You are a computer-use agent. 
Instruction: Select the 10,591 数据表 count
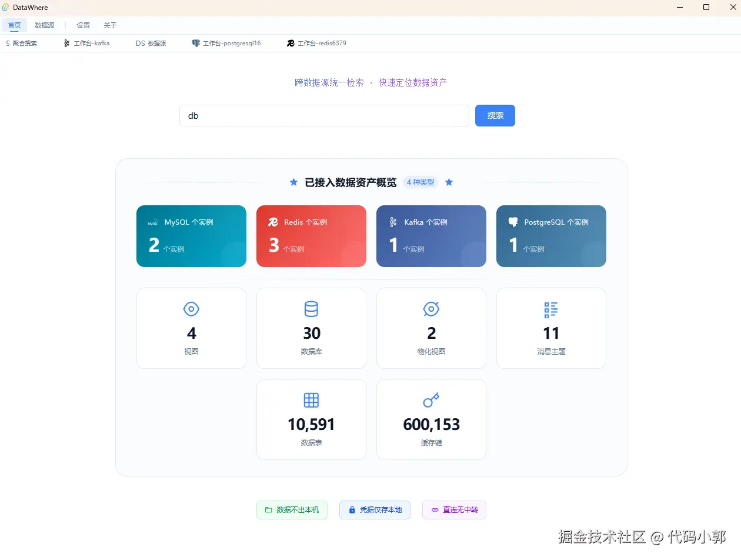[x=311, y=425]
